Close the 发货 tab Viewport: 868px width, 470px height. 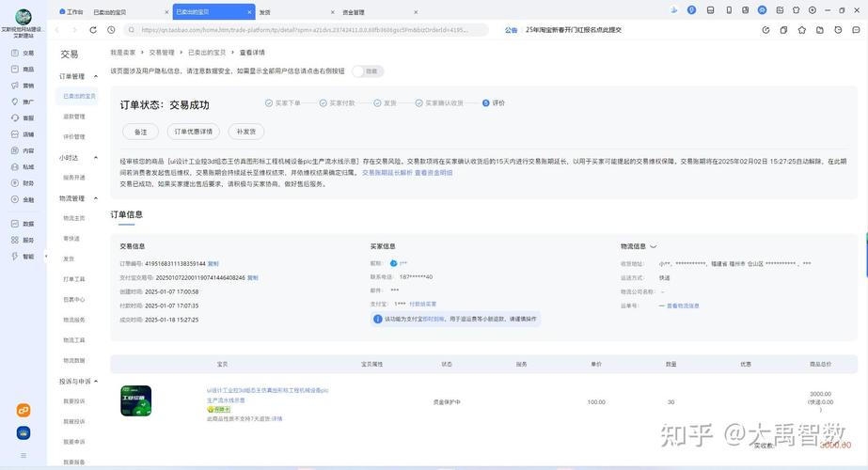click(x=333, y=11)
